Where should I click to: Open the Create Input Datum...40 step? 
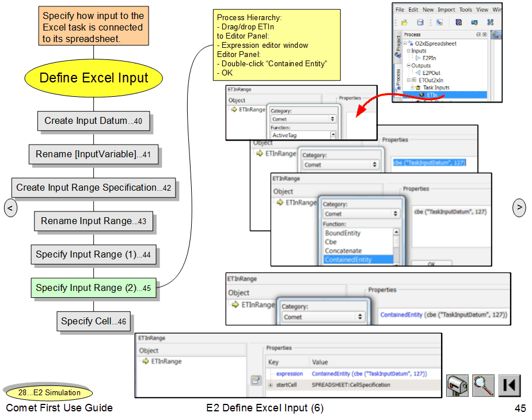pyautogui.click(x=93, y=121)
